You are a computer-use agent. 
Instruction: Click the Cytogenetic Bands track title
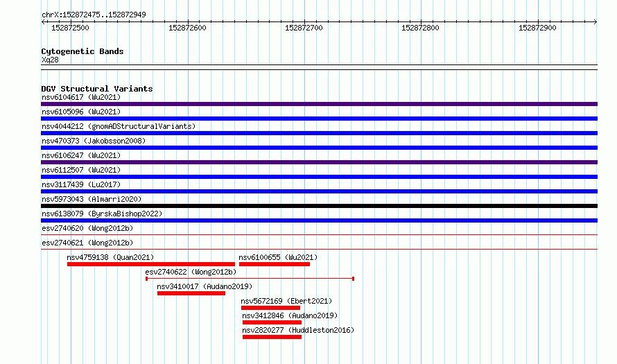click(82, 51)
